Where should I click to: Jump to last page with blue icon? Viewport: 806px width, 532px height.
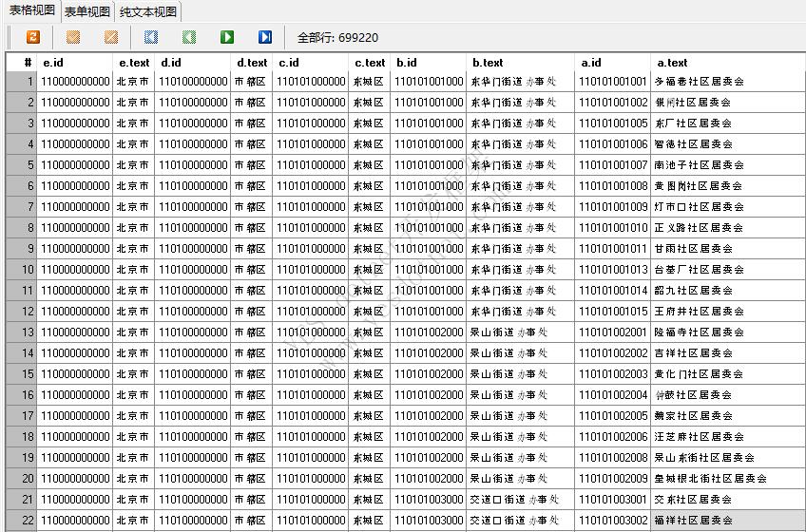265,37
